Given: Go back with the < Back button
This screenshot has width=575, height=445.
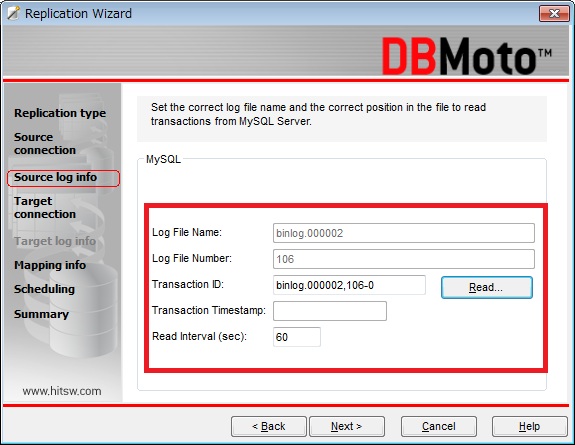Looking at the screenshot, I should (x=268, y=426).
